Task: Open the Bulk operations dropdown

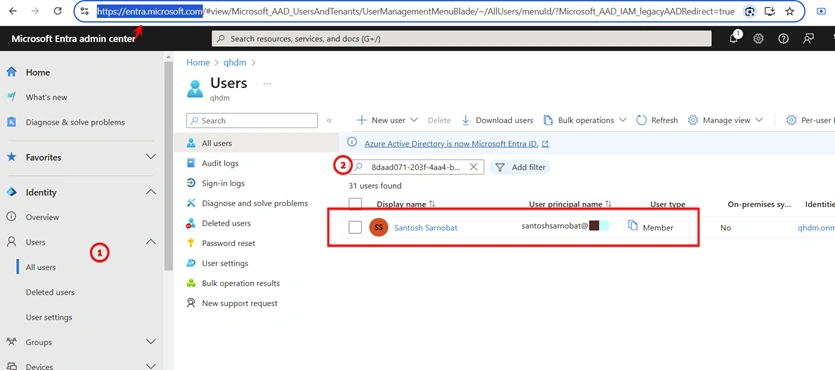Action: [x=585, y=120]
